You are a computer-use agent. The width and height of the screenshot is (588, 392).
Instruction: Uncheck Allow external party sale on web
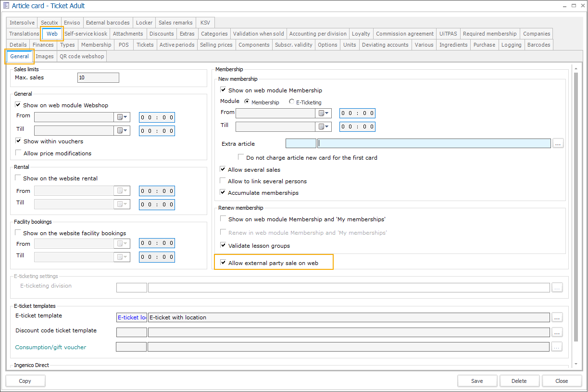[x=223, y=263]
